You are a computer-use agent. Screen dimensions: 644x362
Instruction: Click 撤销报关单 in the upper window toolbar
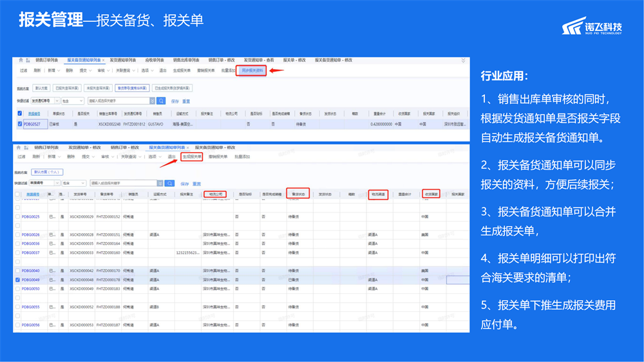click(x=206, y=71)
